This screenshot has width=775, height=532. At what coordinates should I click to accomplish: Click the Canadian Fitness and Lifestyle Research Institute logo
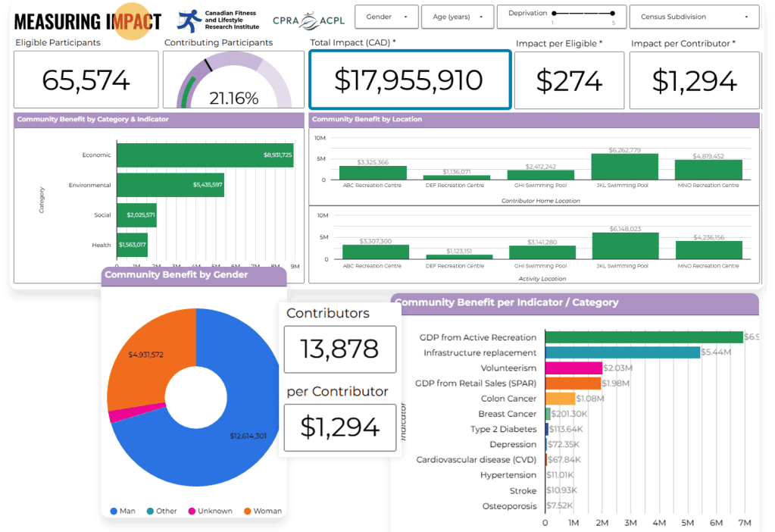217,20
